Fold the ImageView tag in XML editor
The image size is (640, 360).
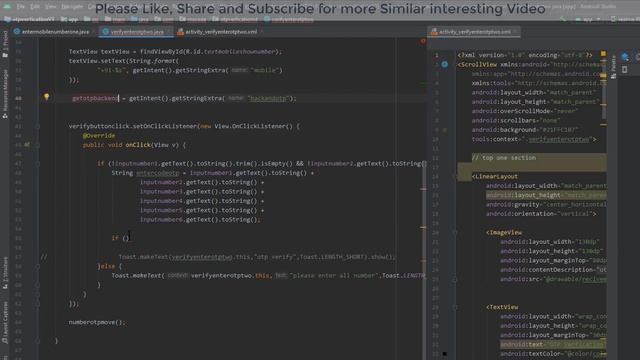pos(455,232)
